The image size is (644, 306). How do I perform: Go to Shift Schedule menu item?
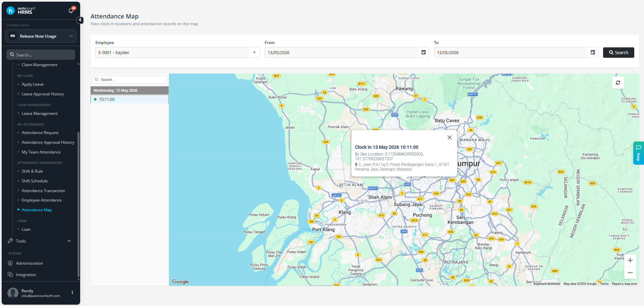click(35, 181)
